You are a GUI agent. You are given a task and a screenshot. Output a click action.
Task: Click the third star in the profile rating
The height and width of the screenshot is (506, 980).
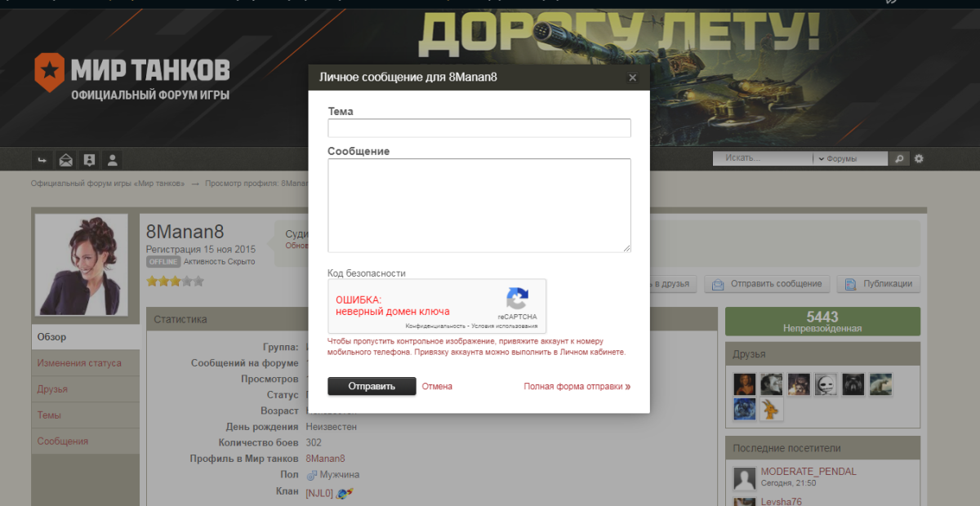[x=175, y=281]
